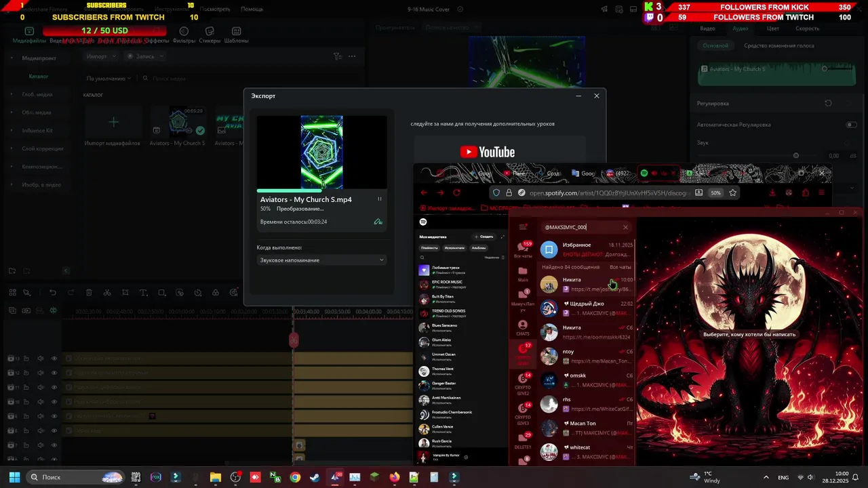Open the Импорт dropdown in media panel

click(x=100, y=56)
